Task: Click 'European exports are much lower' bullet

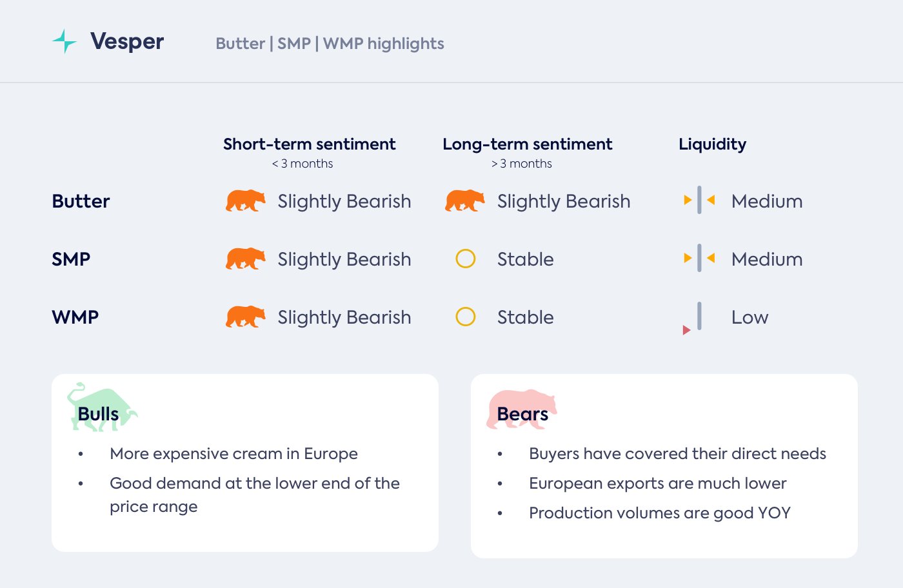Action: 657,484
